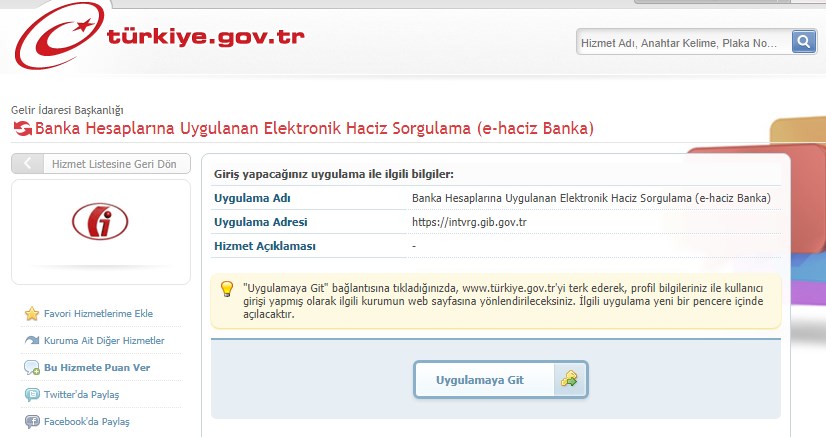Click the Hizmet Açıklaması label

click(x=265, y=246)
